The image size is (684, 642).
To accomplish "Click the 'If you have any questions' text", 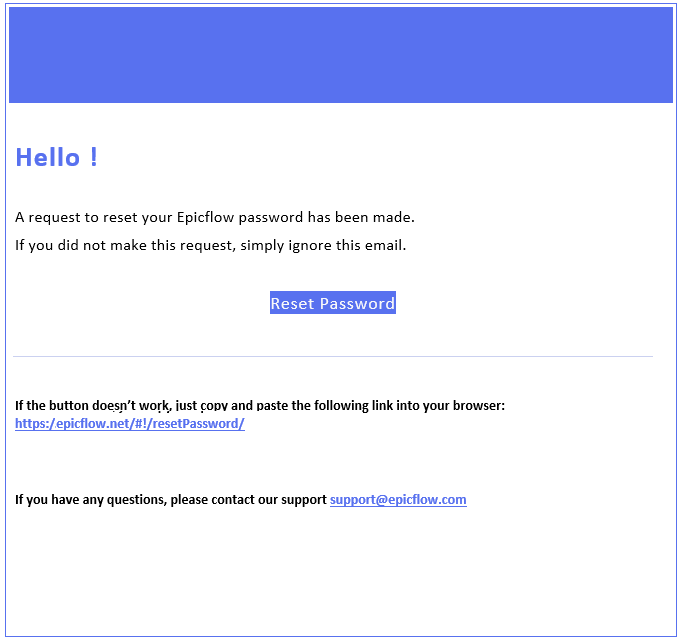I will tap(171, 499).
